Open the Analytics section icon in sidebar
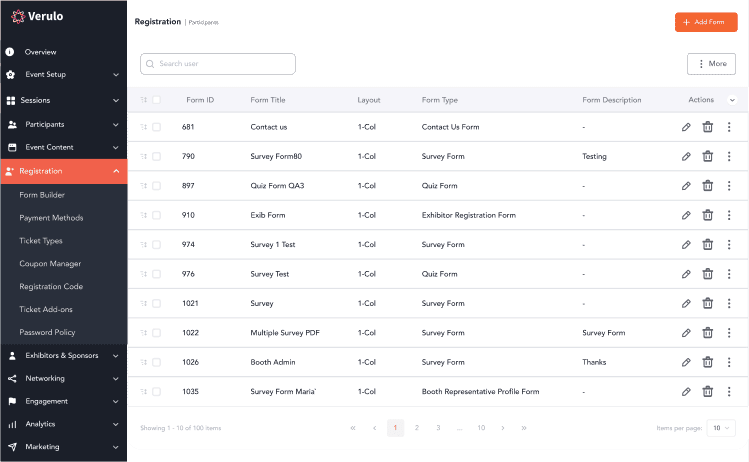This screenshot has width=749, height=462. pos(12,424)
